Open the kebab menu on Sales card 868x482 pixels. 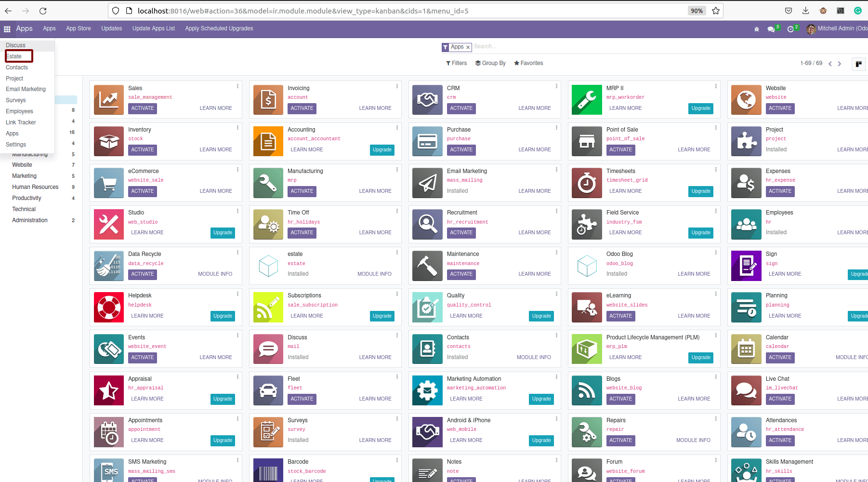pos(237,86)
